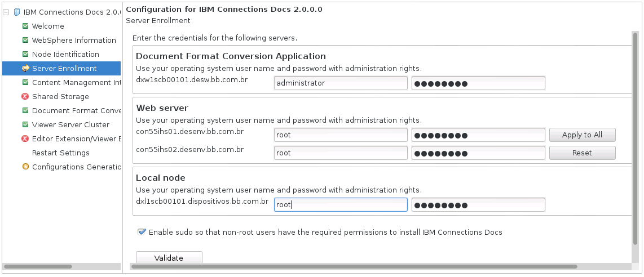Go to WebSphere Information step
The height and width of the screenshot is (277, 644).
tap(74, 40)
